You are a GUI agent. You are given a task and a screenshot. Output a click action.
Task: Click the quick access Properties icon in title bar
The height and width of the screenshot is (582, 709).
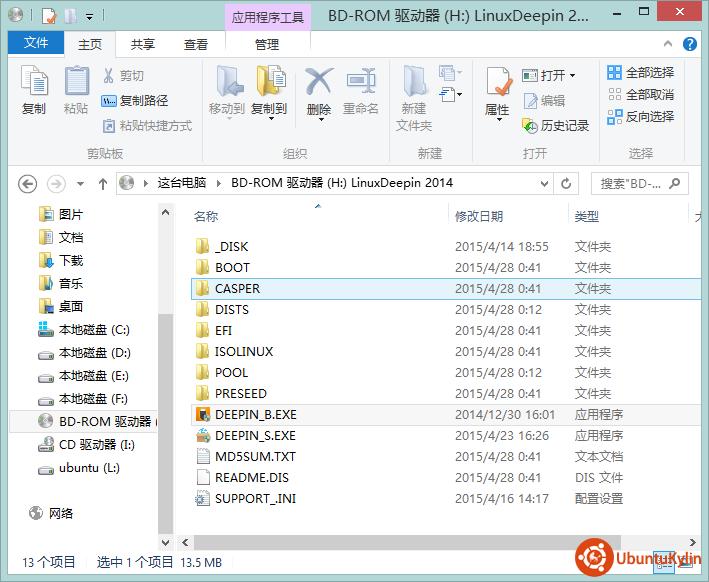point(49,16)
